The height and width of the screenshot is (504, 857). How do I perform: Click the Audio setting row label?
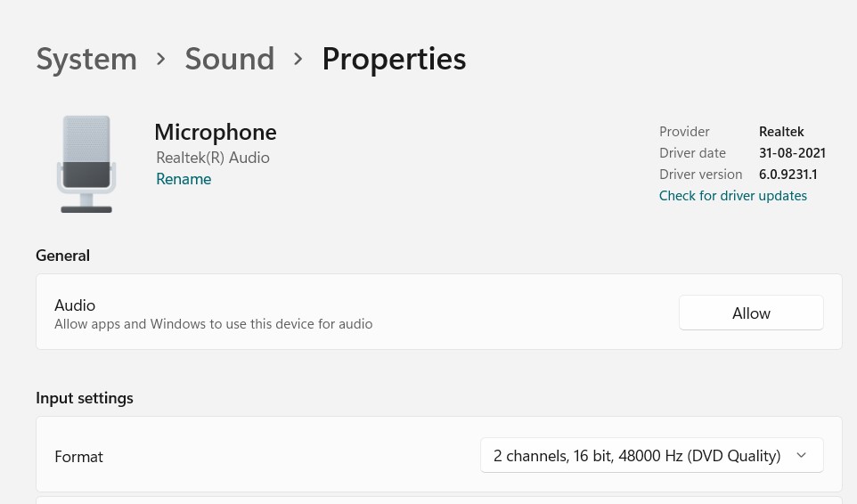[75, 305]
